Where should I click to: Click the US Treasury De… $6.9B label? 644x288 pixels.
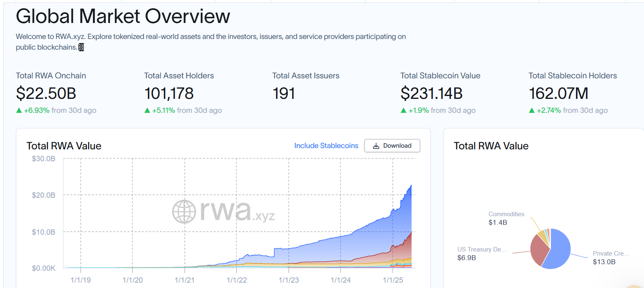point(482,254)
